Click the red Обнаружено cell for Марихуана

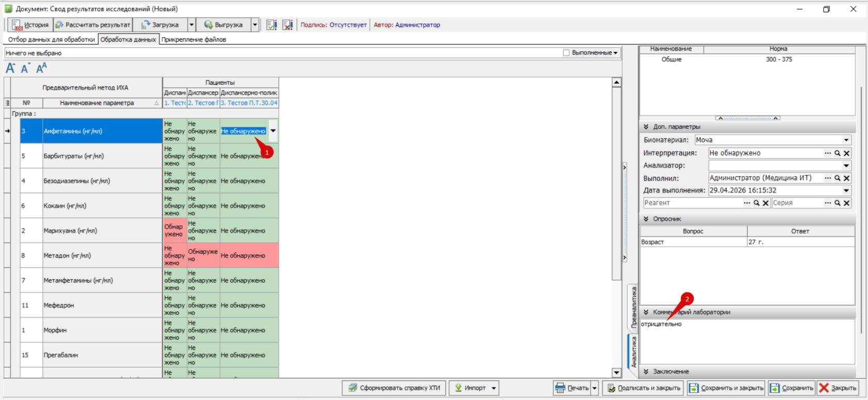tap(174, 230)
